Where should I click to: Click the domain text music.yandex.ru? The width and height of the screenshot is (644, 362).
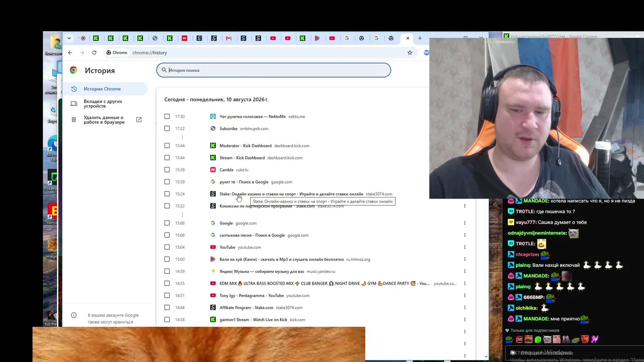(320, 271)
